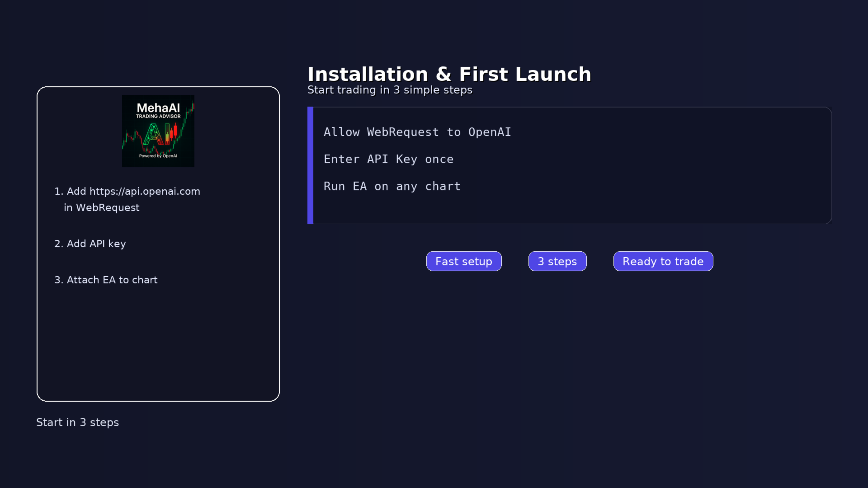Click the MehaAI Trading Advisor logo image
868x488 pixels.
tap(158, 131)
